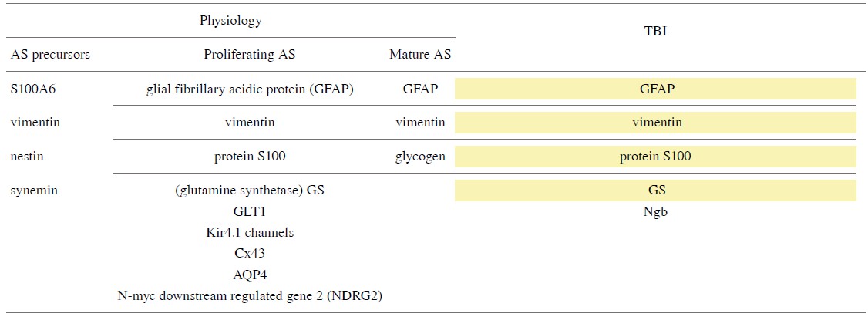Select the yellow-highlighted GFAP cell under TBI

coord(656,89)
